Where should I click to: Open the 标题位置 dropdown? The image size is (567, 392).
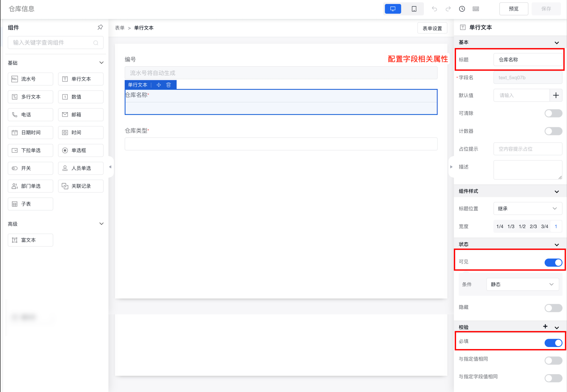pos(527,208)
